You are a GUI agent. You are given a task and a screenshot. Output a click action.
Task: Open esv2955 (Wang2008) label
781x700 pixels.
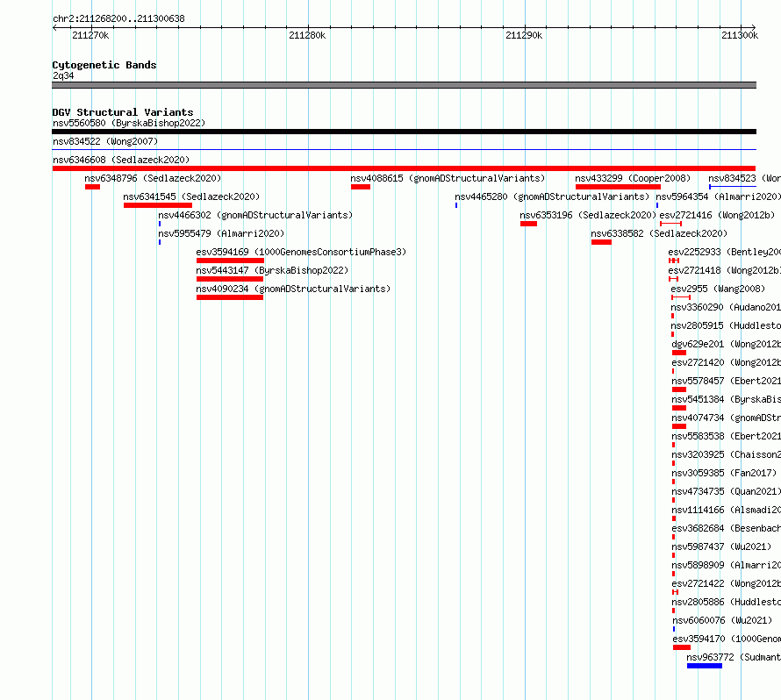click(x=718, y=289)
